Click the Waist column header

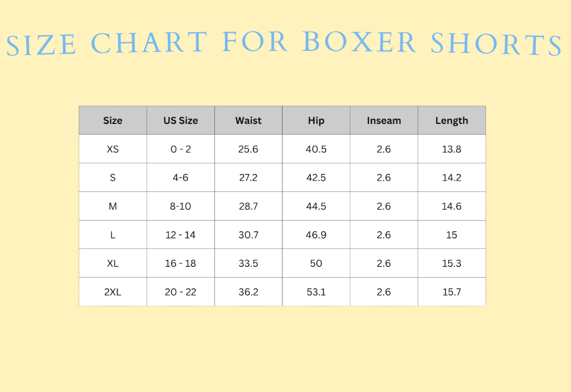coord(248,120)
